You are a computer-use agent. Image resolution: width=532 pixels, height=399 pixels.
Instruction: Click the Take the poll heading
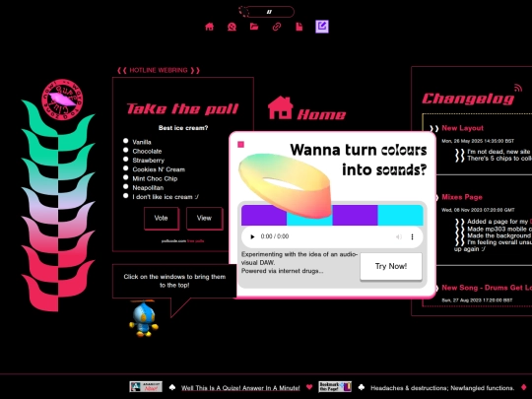(182, 109)
